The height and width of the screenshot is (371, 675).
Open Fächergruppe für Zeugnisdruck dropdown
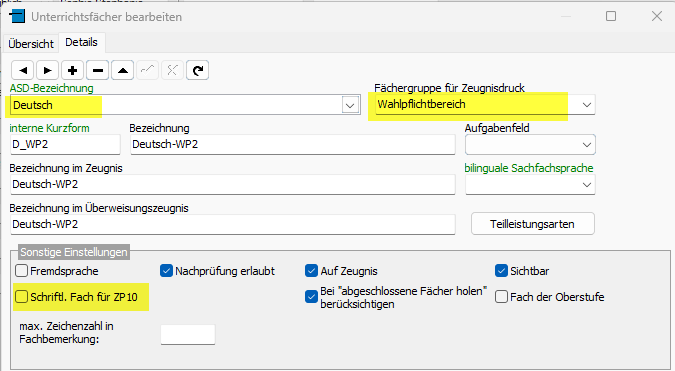point(586,105)
